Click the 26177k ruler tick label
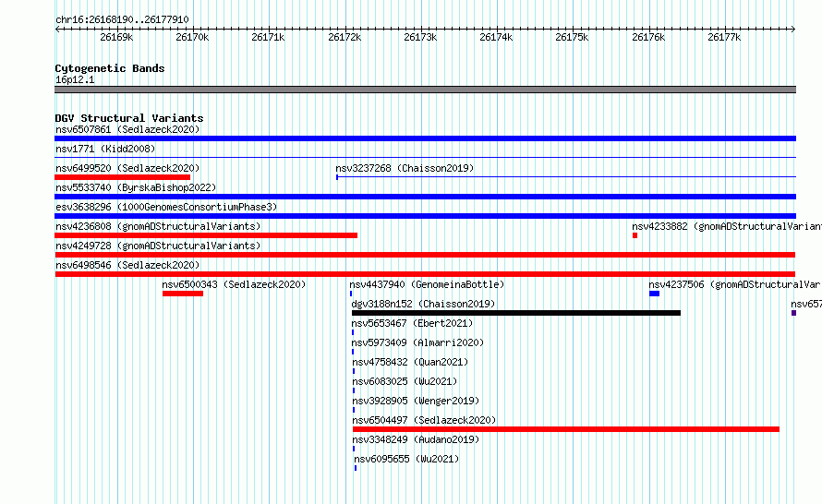This screenshot has width=822, height=504. pos(724,37)
